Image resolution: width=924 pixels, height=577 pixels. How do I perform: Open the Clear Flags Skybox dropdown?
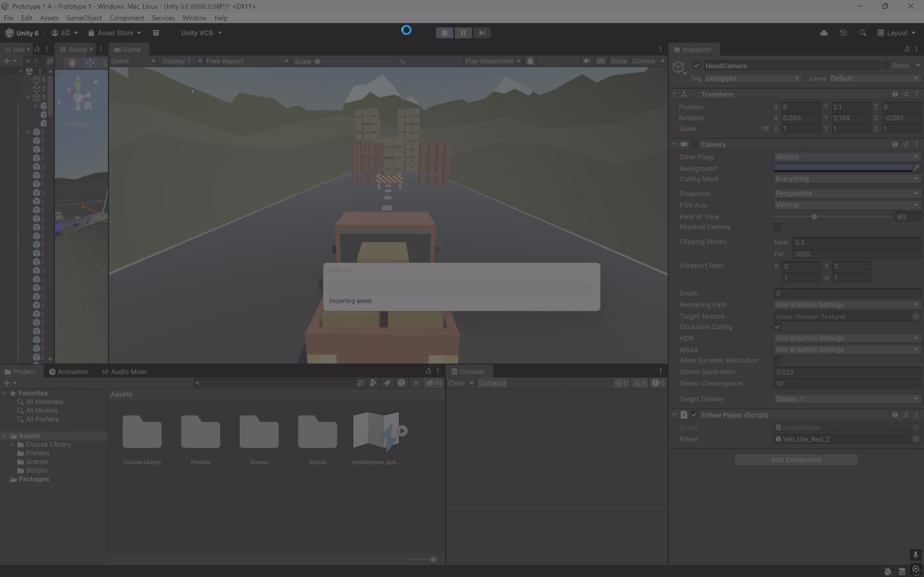[x=846, y=157]
